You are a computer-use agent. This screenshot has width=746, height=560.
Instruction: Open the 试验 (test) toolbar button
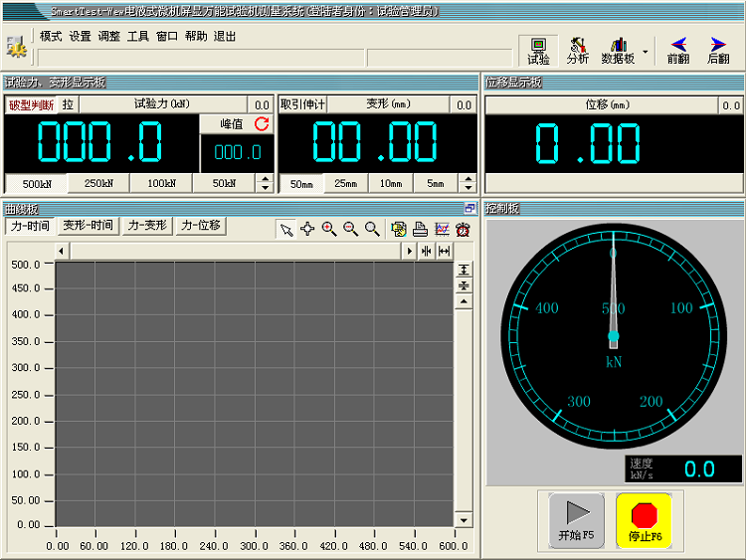click(x=538, y=51)
